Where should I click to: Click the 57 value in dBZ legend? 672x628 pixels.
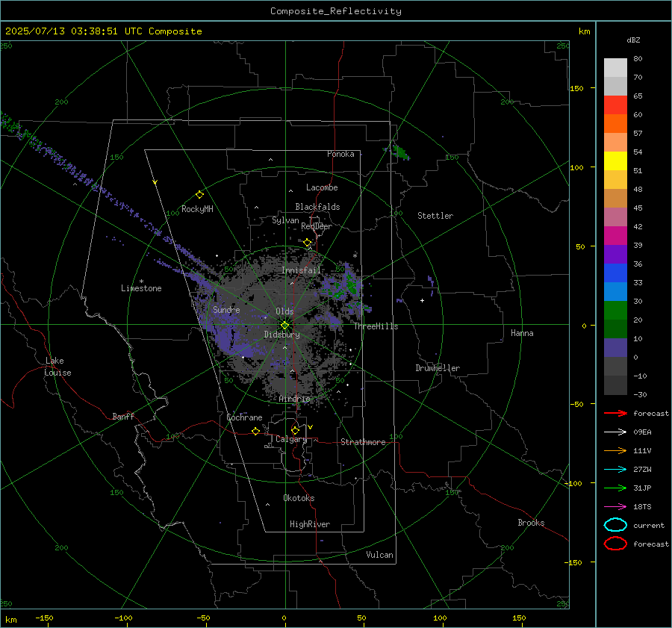coord(638,134)
